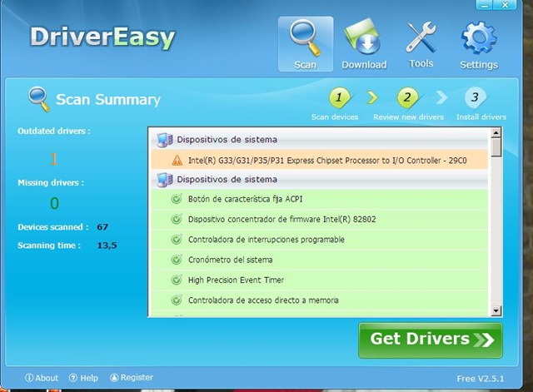Click check icon beside Controladora de interrupciones

click(x=177, y=240)
